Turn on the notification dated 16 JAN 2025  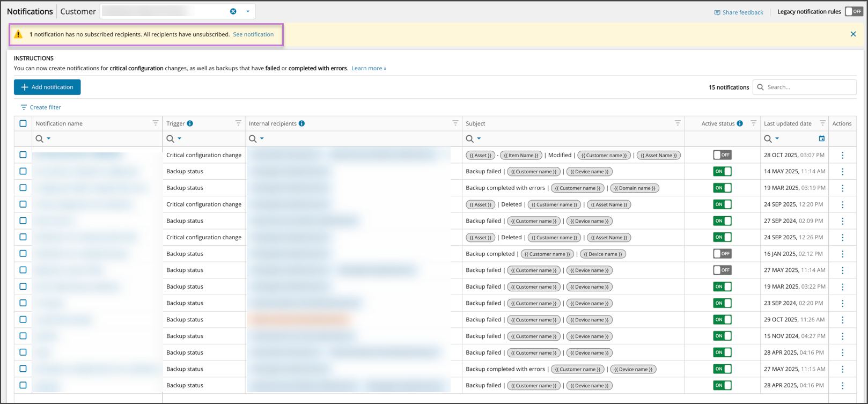coord(722,254)
